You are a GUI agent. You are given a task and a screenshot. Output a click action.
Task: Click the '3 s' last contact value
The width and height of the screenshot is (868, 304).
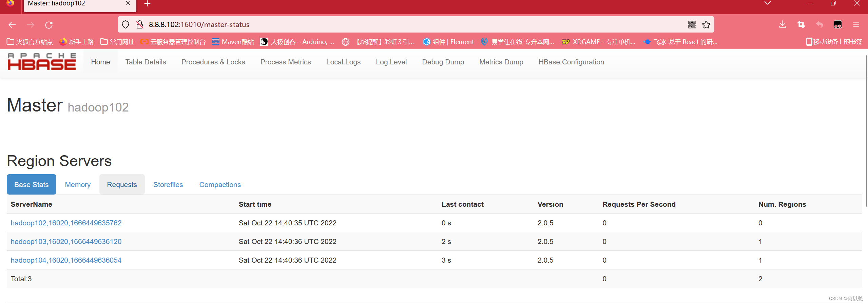446,260
